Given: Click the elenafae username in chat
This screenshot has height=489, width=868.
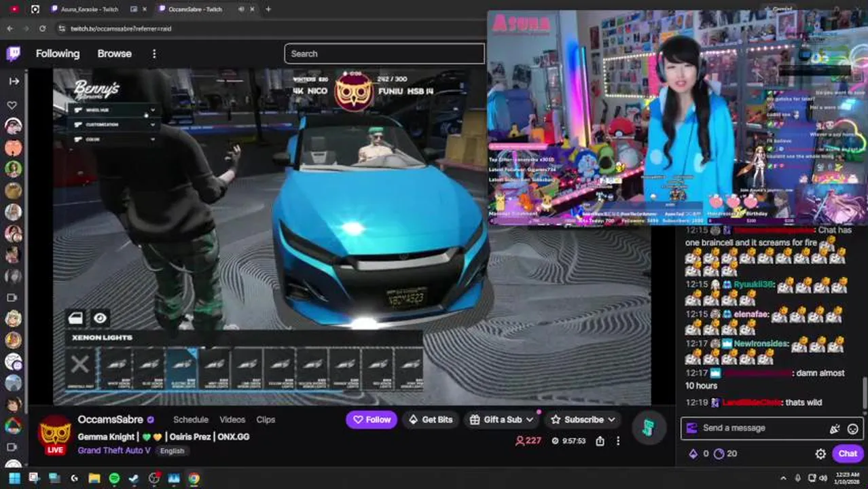Looking at the screenshot, I should (749, 314).
